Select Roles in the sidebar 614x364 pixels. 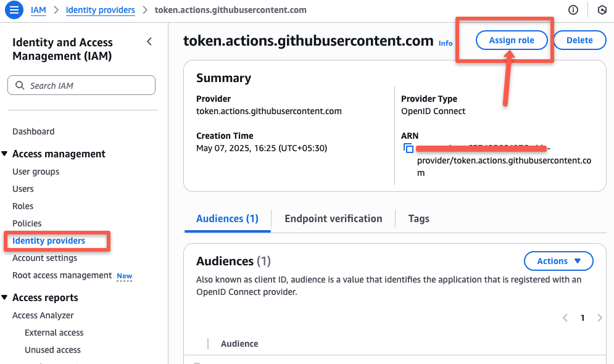click(x=23, y=206)
